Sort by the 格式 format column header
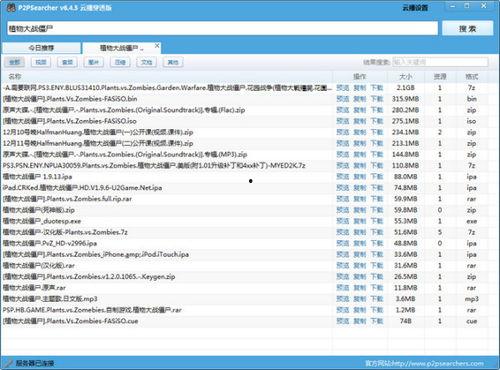The image size is (500, 370). point(471,77)
